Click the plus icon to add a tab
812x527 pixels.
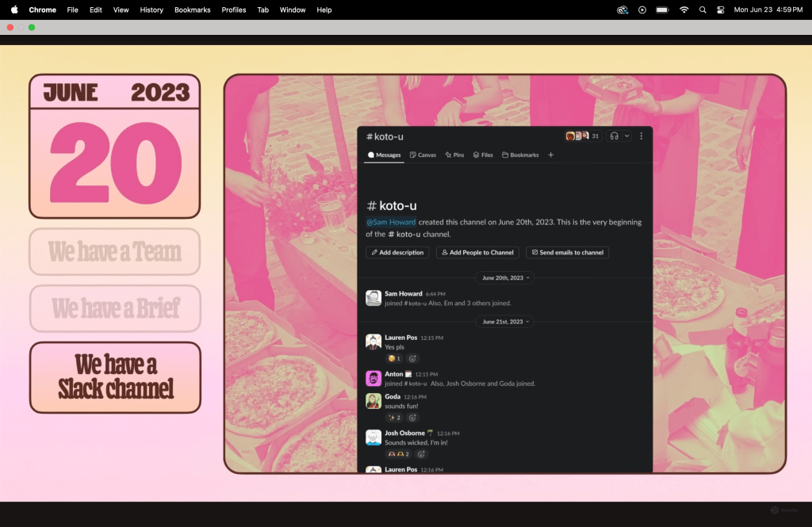(x=550, y=155)
